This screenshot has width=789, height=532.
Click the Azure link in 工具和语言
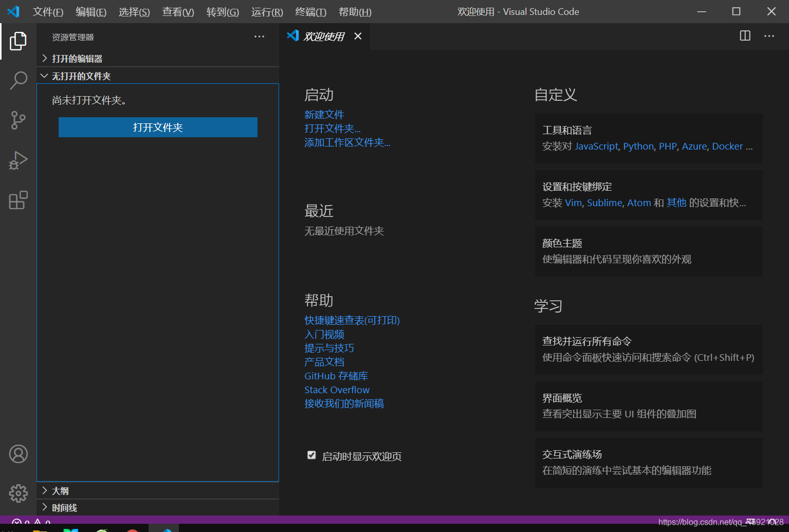point(694,146)
